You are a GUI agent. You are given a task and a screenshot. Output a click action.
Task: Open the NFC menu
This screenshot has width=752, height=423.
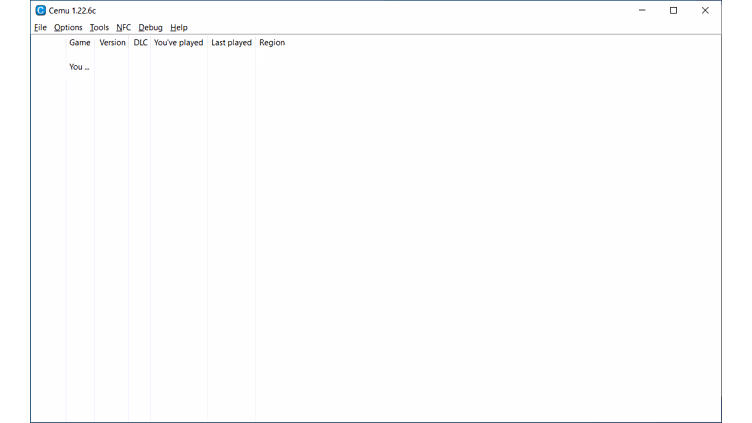tap(123, 27)
